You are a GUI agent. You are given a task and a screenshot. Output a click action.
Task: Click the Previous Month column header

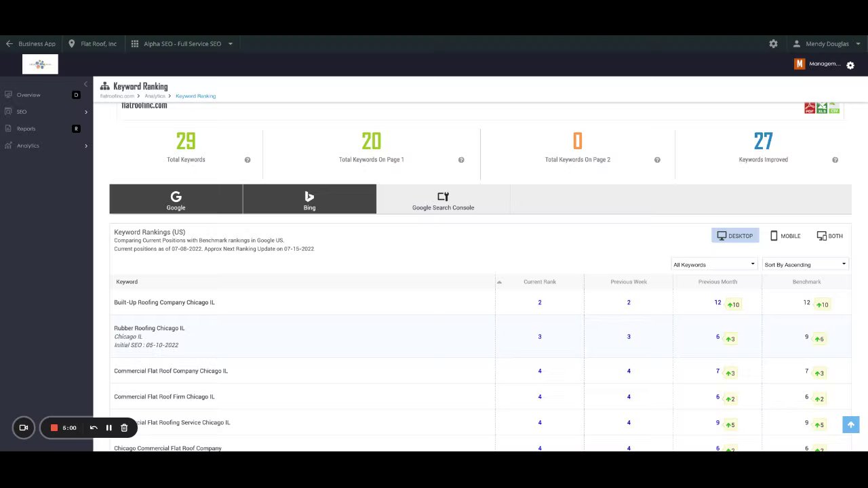717,282
